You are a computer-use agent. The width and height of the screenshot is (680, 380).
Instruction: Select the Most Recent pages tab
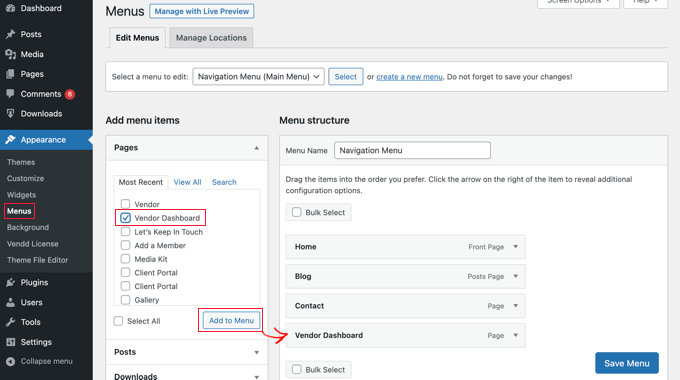point(141,182)
